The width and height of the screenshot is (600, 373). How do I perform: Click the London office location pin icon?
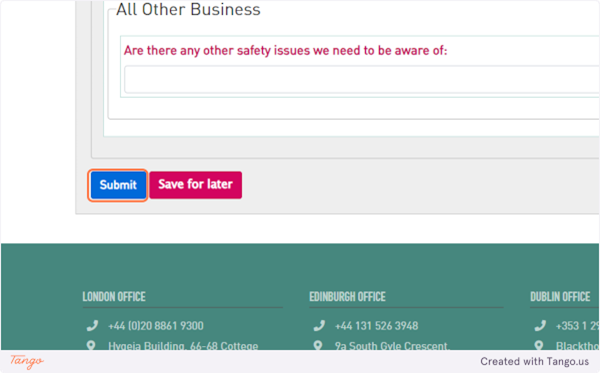pos(91,345)
